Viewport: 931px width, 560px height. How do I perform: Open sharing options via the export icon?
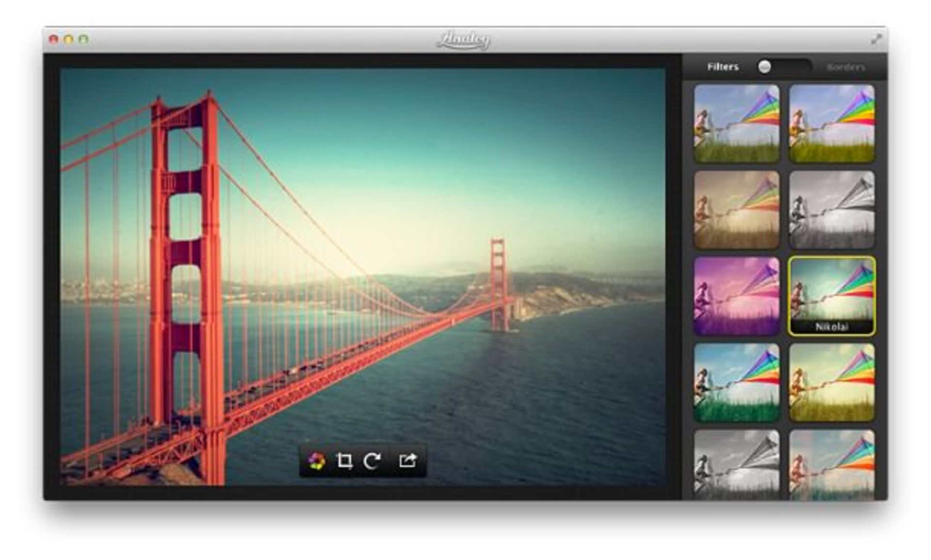[407, 461]
